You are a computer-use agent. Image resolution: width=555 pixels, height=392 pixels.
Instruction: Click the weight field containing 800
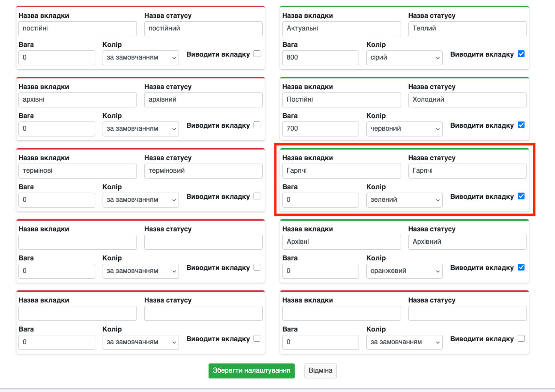coord(320,58)
